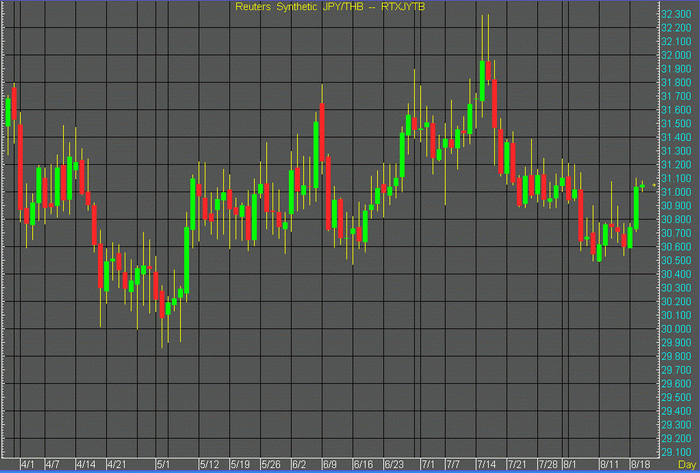The width and height of the screenshot is (700, 473).
Task: Click the 31.900 price label
Action: click(676, 69)
